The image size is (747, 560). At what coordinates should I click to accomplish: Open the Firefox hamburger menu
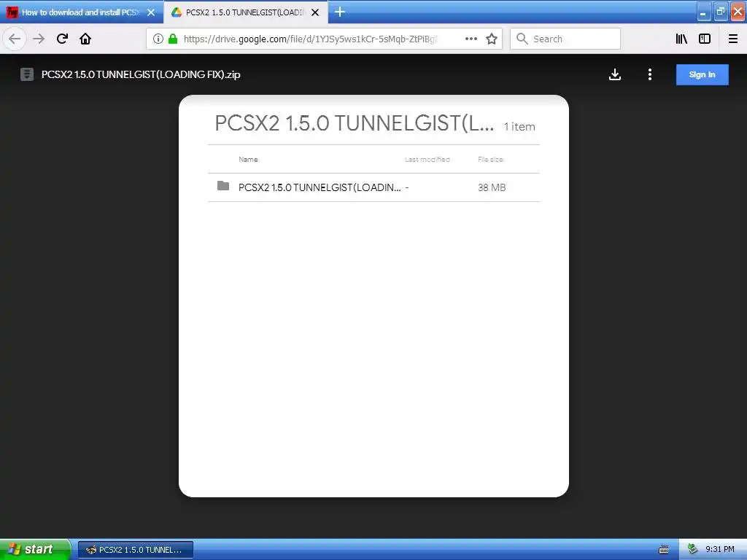tap(733, 39)
